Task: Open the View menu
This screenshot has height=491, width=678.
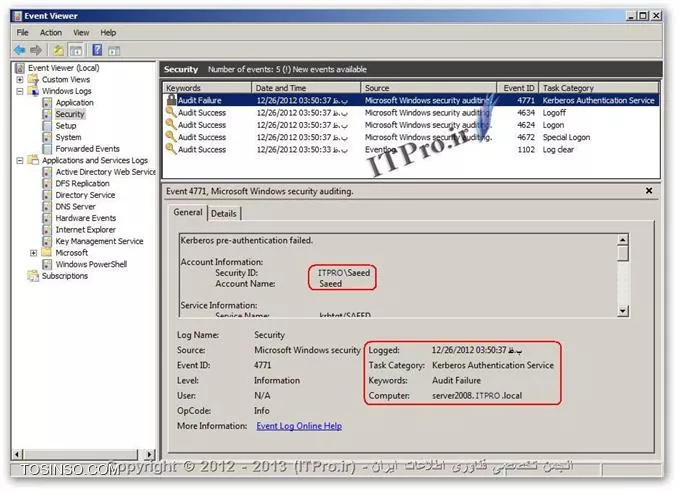Action: pos(81,32)
